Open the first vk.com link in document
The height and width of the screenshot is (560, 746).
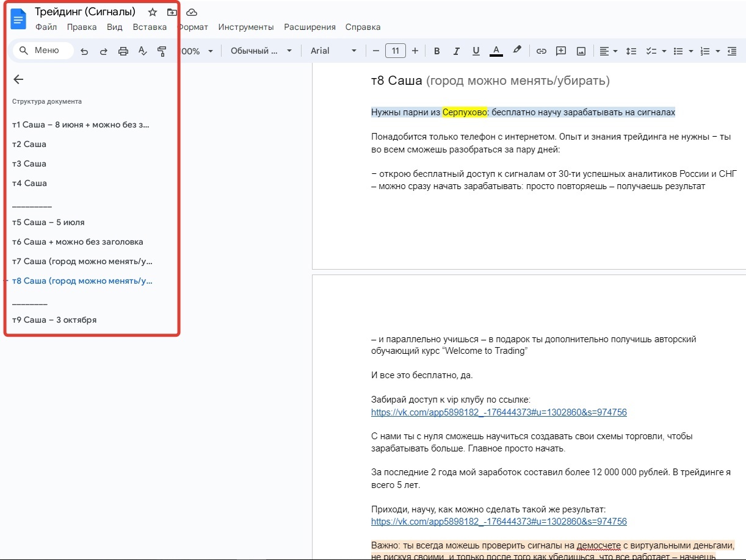coord(499,412)
